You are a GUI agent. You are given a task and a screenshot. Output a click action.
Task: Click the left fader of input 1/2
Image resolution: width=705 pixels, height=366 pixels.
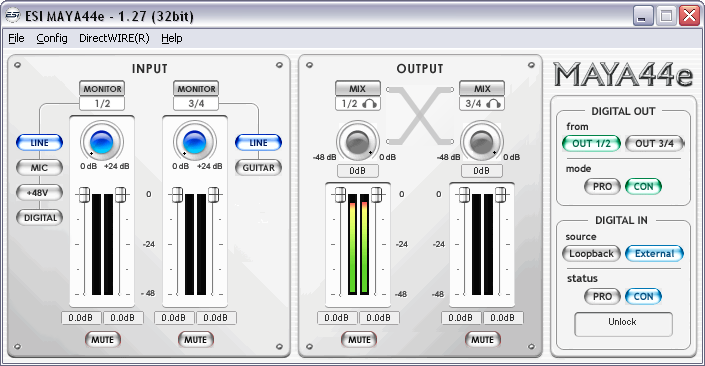coord(84,195)
